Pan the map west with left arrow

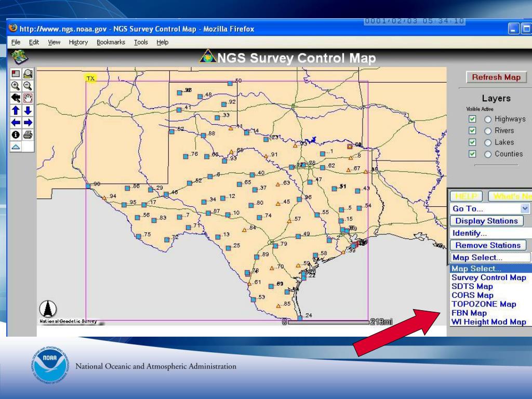pyautogui.click(x=16, y=123)
